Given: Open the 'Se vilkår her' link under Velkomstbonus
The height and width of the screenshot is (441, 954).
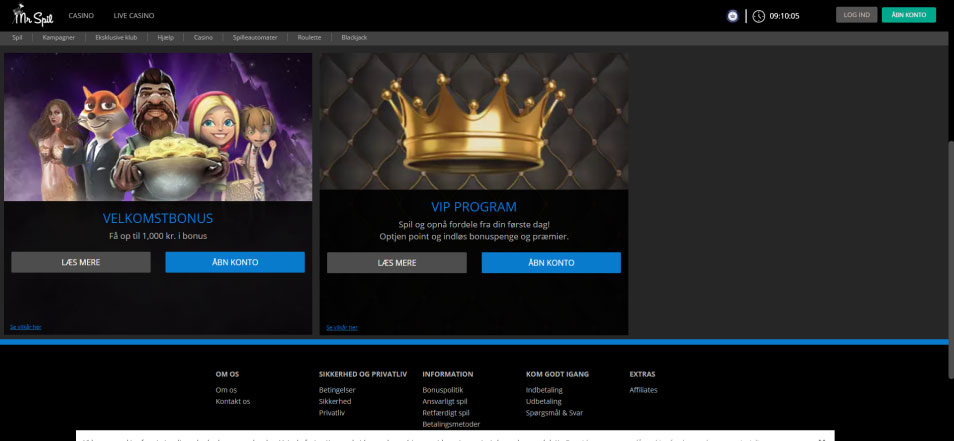Looking at the screenshot, I should pyautogui.click(x=26, y=327).
